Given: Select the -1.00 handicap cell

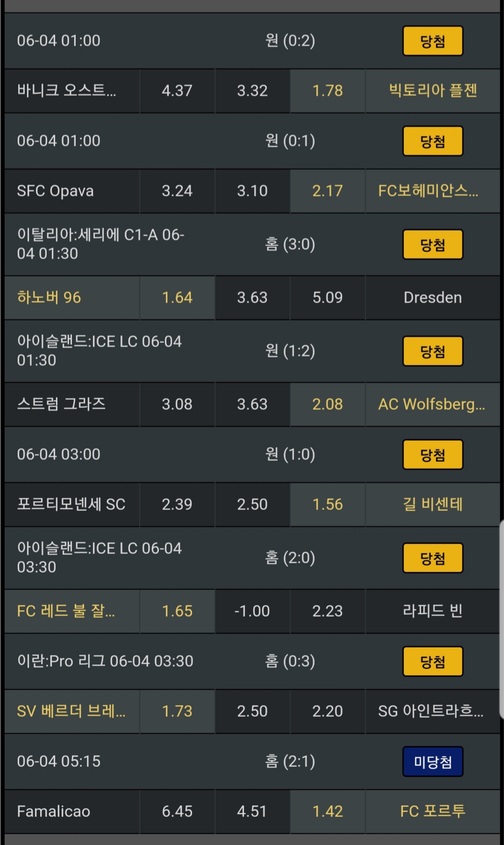Looking at the screenshot, I should click(252, 611).
